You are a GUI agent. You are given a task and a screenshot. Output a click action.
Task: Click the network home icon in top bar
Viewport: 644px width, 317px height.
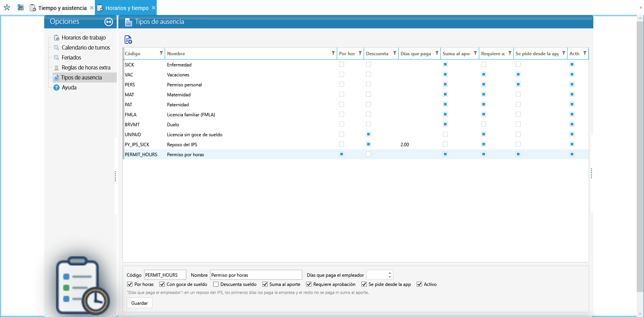pyautogui.click(x=7, y=8)
